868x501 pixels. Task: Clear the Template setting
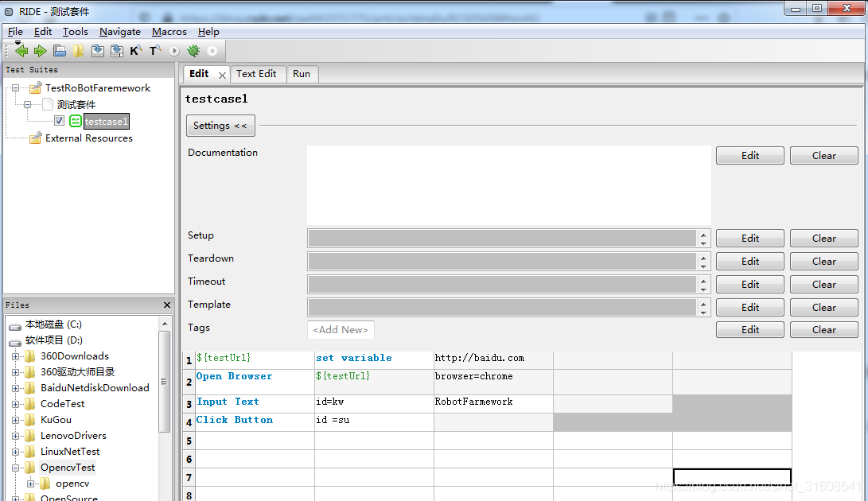click(823, 307)
